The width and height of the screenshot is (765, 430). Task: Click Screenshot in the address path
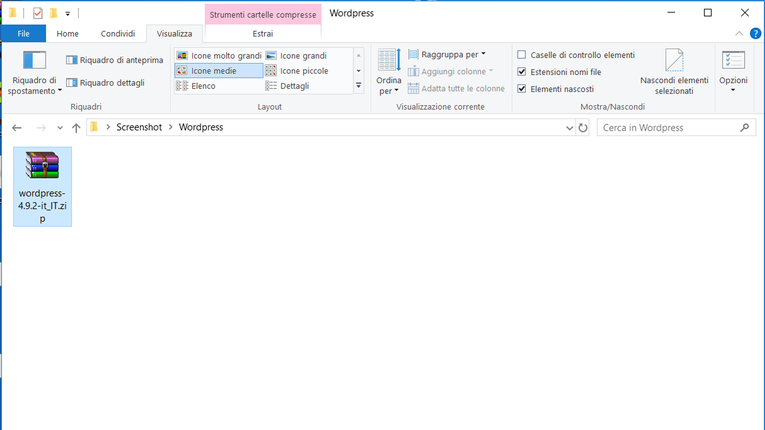tap(139, 127)
